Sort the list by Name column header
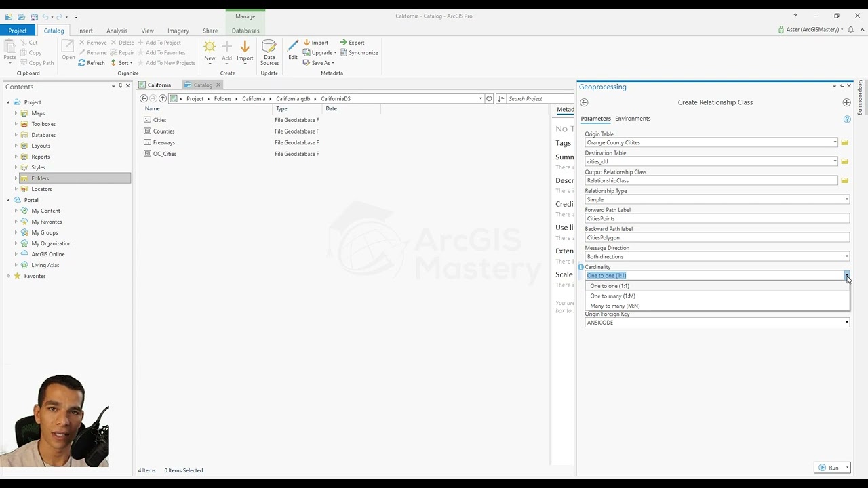The width and height of the screenshot is (868, 488). (x=153, y=109)
